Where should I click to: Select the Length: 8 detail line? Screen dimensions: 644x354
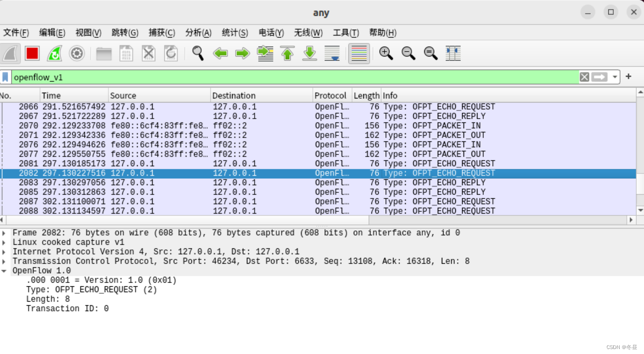48,299
